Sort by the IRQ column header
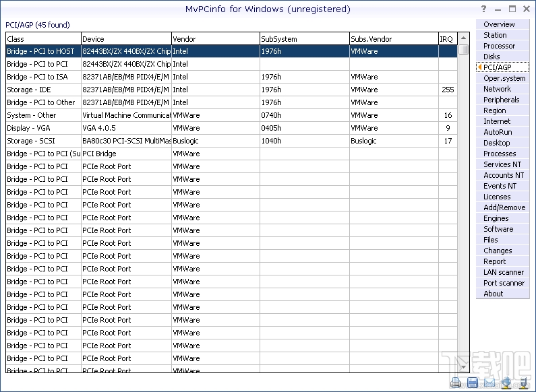Screen dimensions: 536x392 [x=448, y=38]
